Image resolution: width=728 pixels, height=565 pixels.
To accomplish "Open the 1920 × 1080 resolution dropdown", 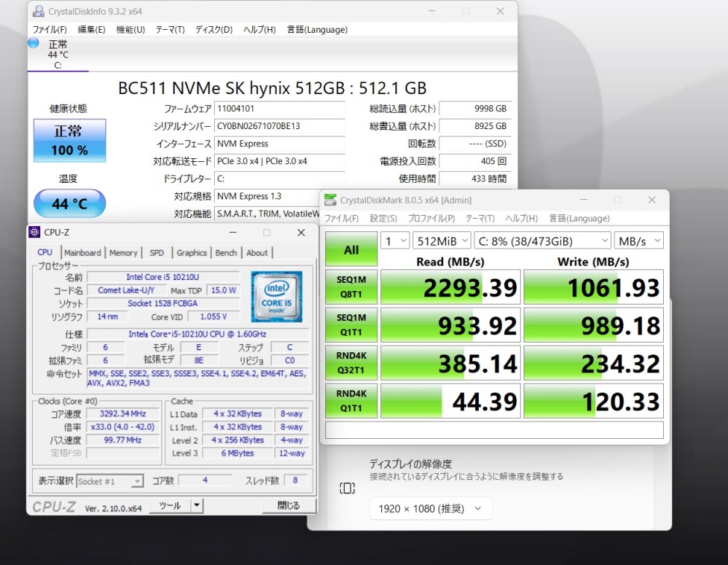I will 430,509.
